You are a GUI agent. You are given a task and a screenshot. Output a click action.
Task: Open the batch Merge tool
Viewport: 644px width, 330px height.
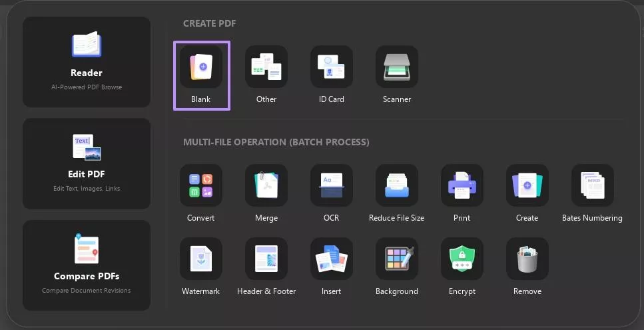coord(266,185)
